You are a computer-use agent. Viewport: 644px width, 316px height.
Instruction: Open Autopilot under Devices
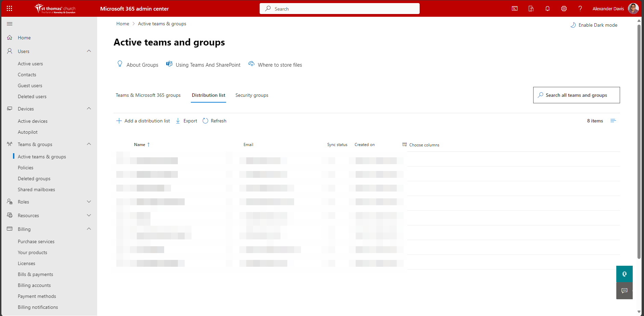point(28,132)
